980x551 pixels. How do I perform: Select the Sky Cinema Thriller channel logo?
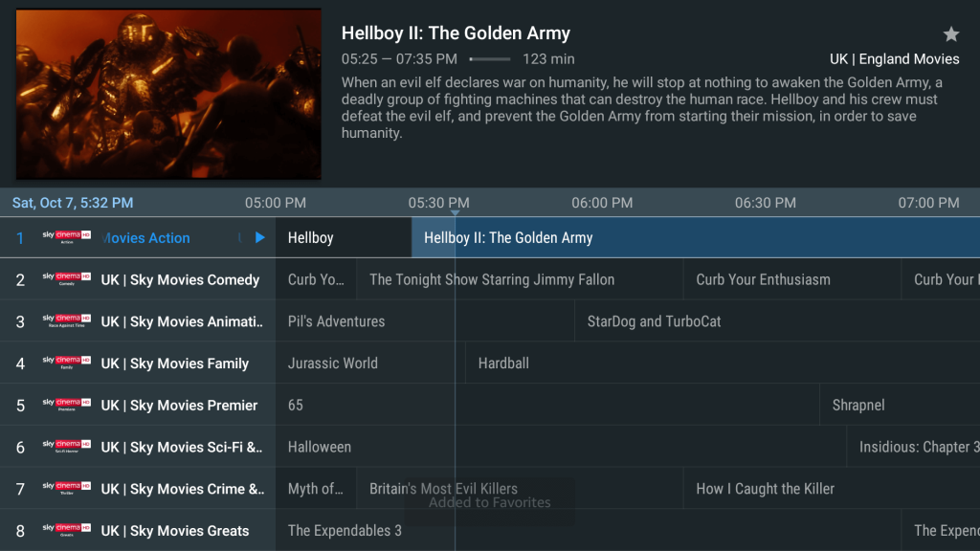pyautogui.click(x=67, y=489)
